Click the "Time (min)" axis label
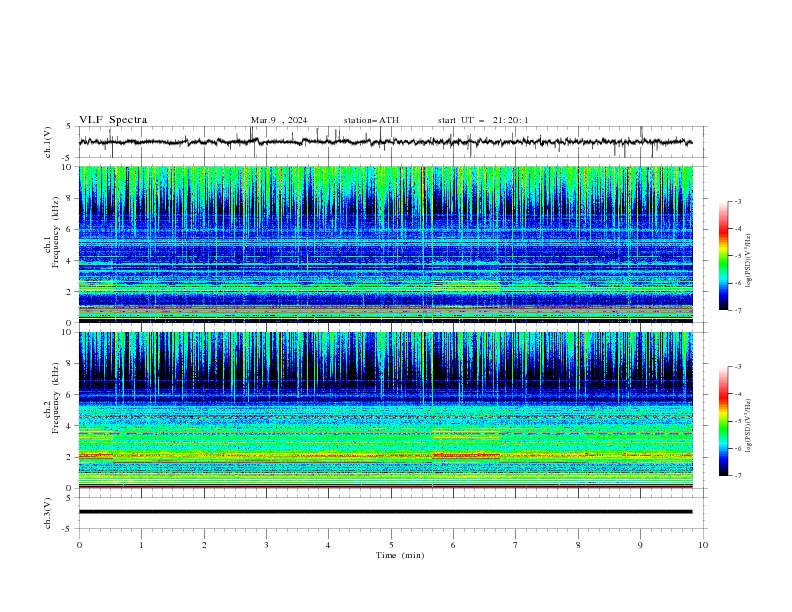Image resolution: width=792 pixels, height=612 pixels. coord(400,555)
